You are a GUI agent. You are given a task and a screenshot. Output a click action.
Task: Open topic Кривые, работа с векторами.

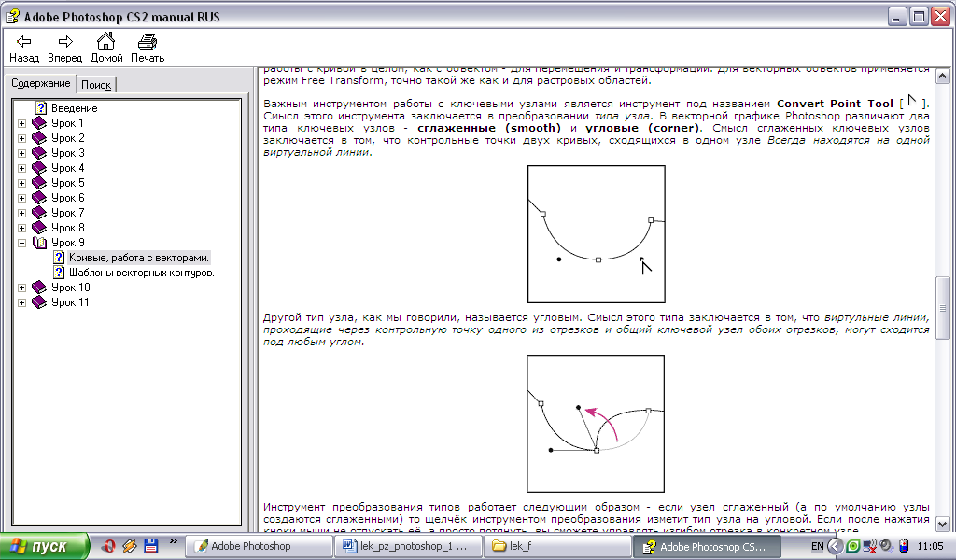(139, 258)
